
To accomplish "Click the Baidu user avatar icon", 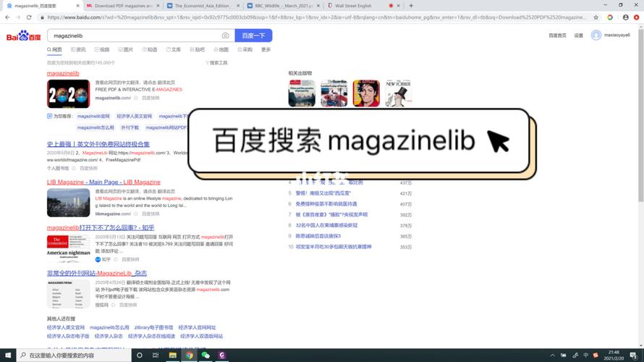I will tap(596, 35).
